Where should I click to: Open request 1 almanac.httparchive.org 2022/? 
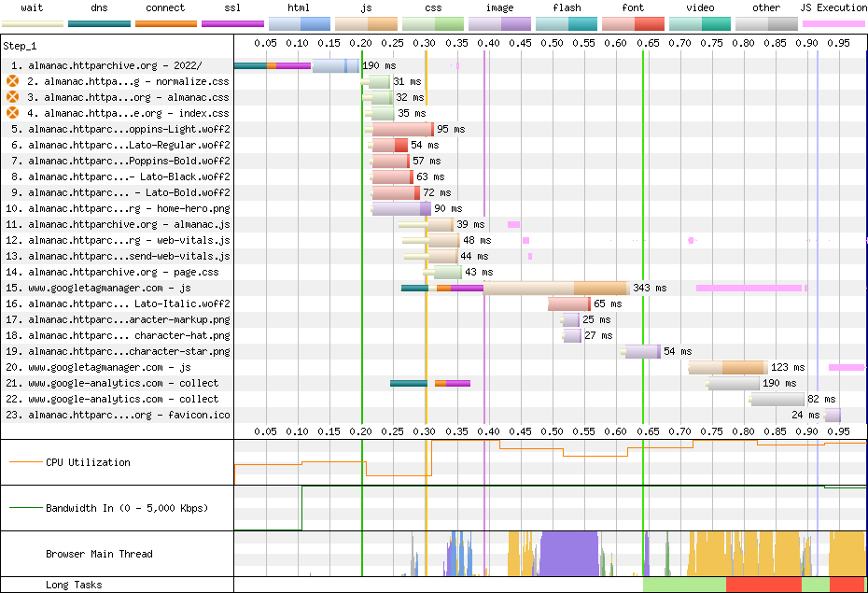point(115,65)
